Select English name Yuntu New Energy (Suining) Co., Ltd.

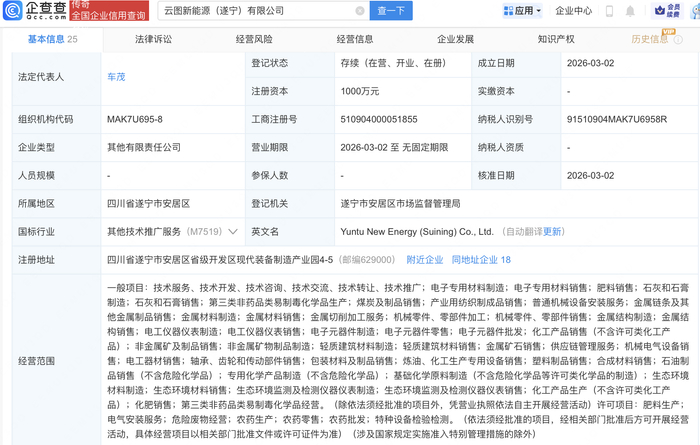tap(417, 232)
